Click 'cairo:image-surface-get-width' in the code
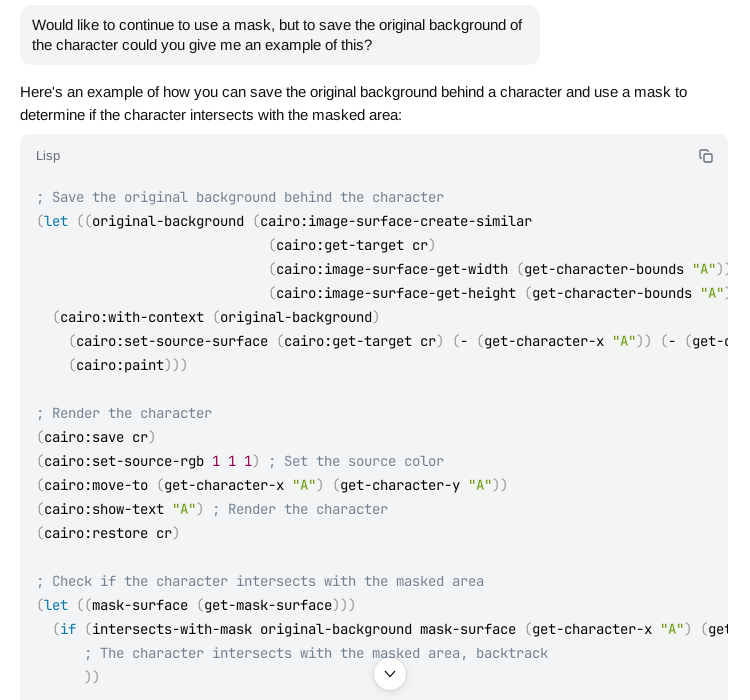Image resolution: width=750 pixels, height=700 pixels. pyautogui.click(x=392, y=269)
